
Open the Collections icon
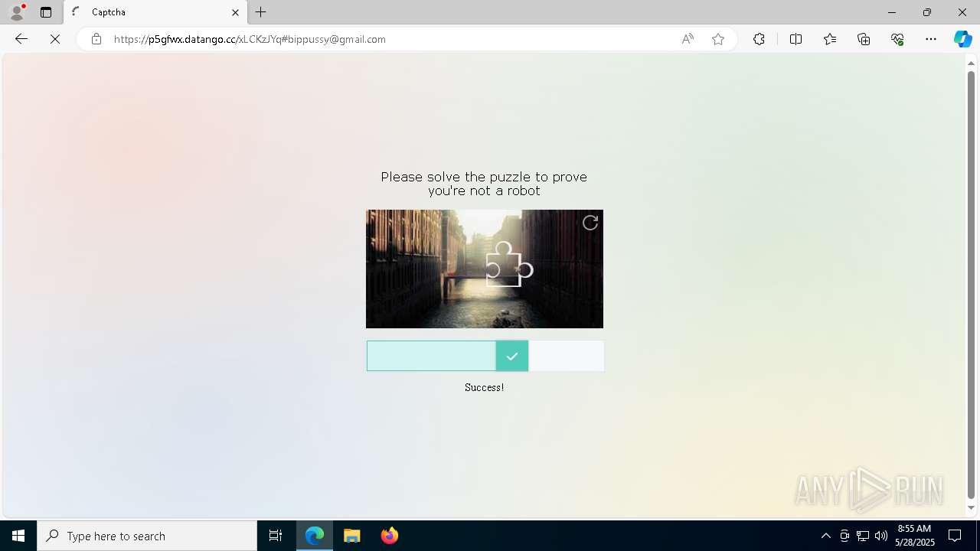[x=864, y=39]
